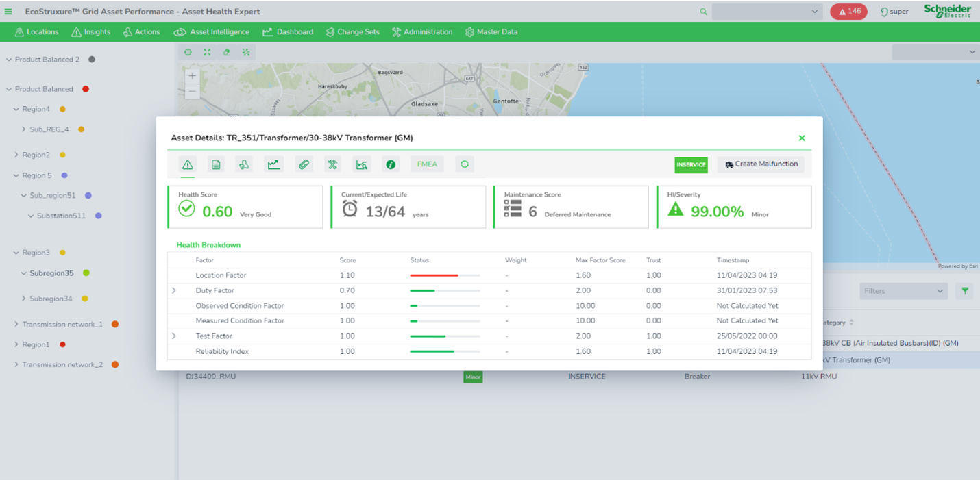
Task: Click the Maintenance Score checklist icon
Action: tap(513, 209)
